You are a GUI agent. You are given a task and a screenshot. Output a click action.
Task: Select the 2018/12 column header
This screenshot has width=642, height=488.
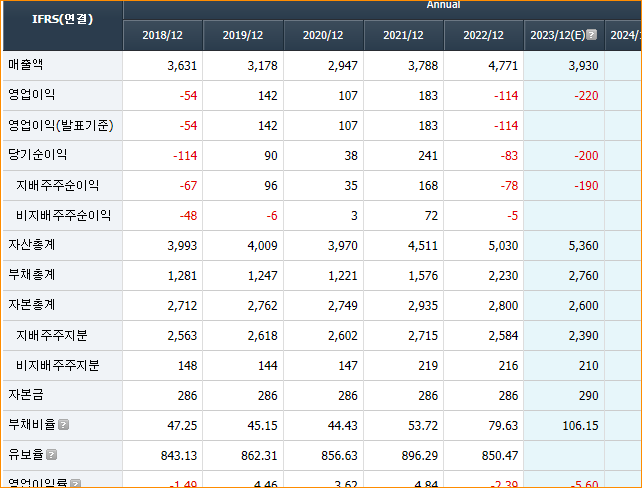(x=163, y=35)
